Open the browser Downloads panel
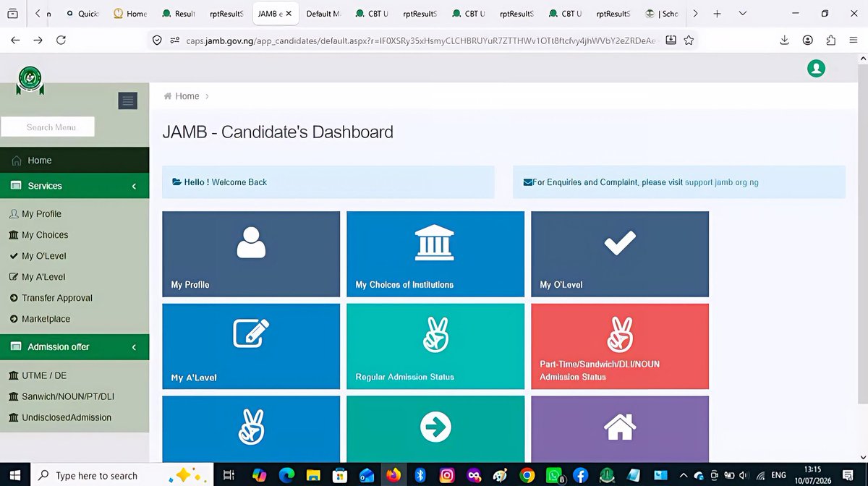 click(x=784, y=40)
